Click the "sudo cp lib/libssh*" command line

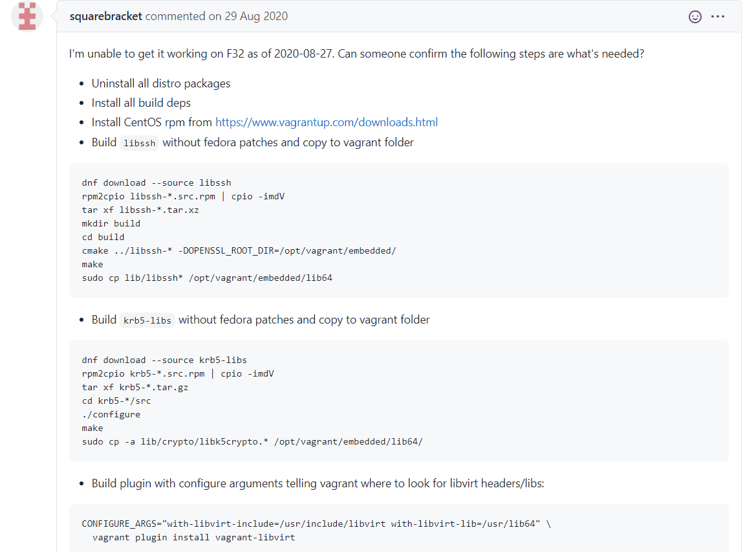point(207,278)
